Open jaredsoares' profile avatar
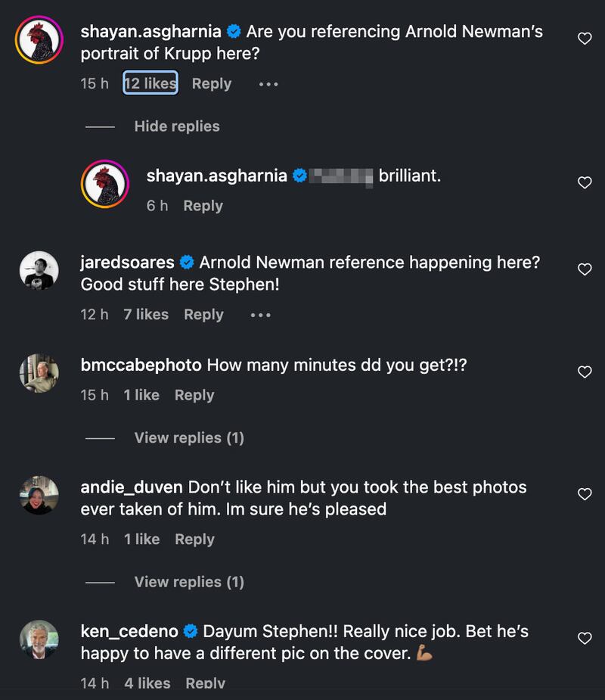Viewport: 605px width, 700px height. (x=39, y=270)
